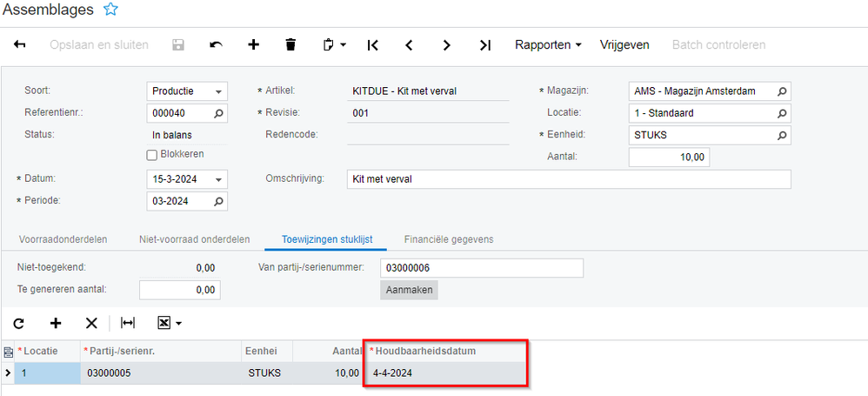Click the Aantal quantity input field
868x396 pixels.
[669, 157]
